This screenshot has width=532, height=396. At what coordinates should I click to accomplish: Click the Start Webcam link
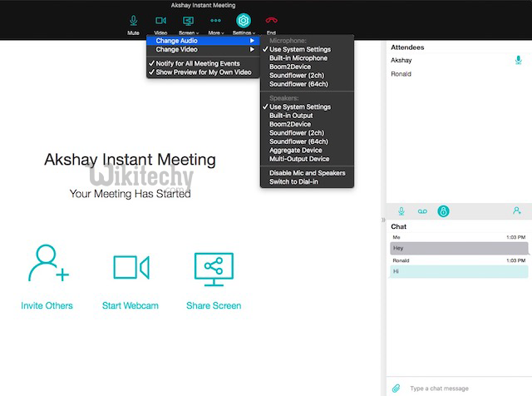coord(131,305)
